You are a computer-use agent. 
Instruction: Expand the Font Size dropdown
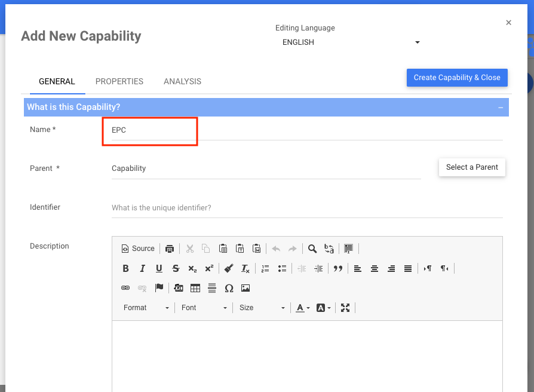(x=262, y=308)
